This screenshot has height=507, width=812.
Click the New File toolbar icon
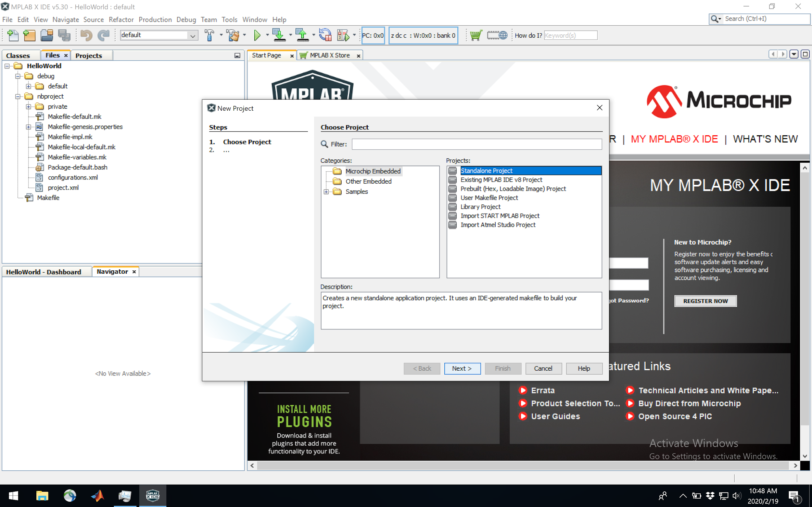(13, 35)
